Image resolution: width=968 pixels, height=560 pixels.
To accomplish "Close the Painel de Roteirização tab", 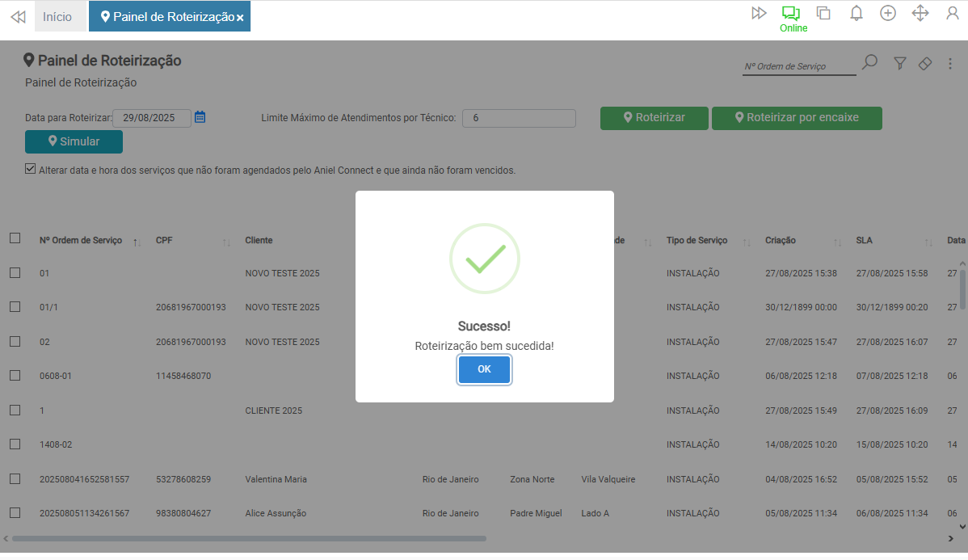I will (x=240, y=18).
